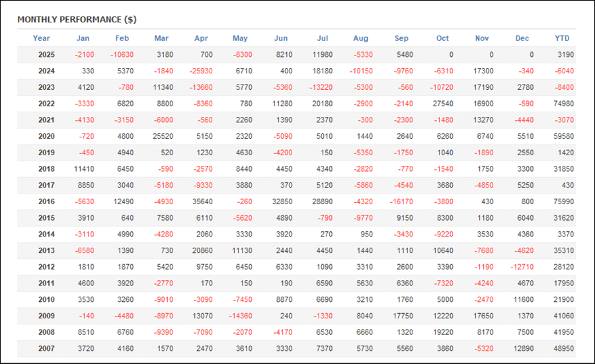Click 2018 January value 11410
This screenshot has height=364, width=595.
click(x=83, y=169)
